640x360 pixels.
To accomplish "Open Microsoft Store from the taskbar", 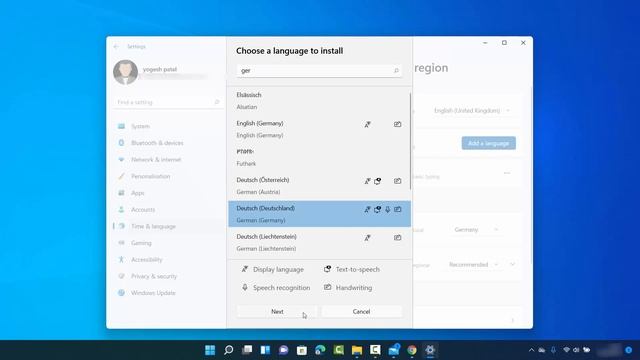I will pyautogui.click(x=302, y=350).
